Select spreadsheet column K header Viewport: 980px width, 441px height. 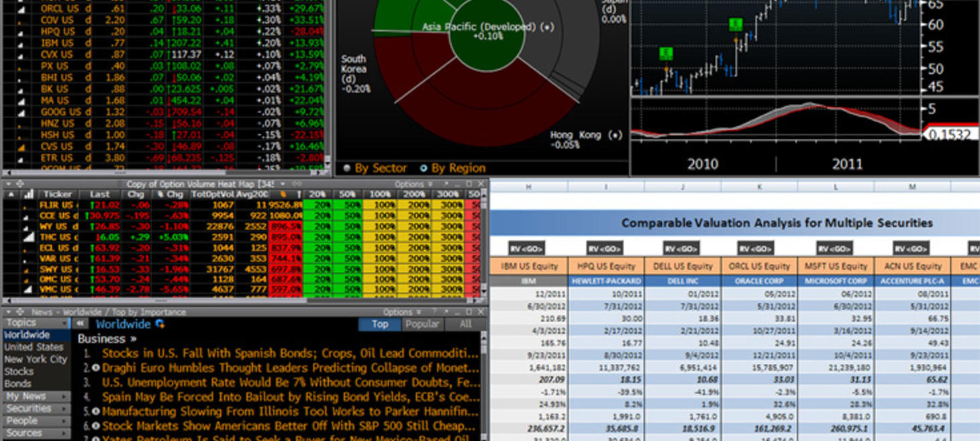click(x=759, y=187)
